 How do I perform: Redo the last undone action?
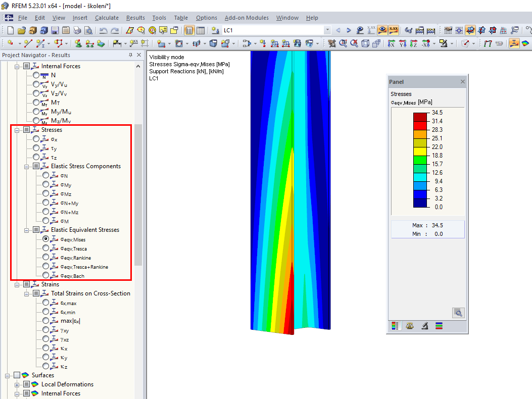pyautogui.click(x=115, y=30)
